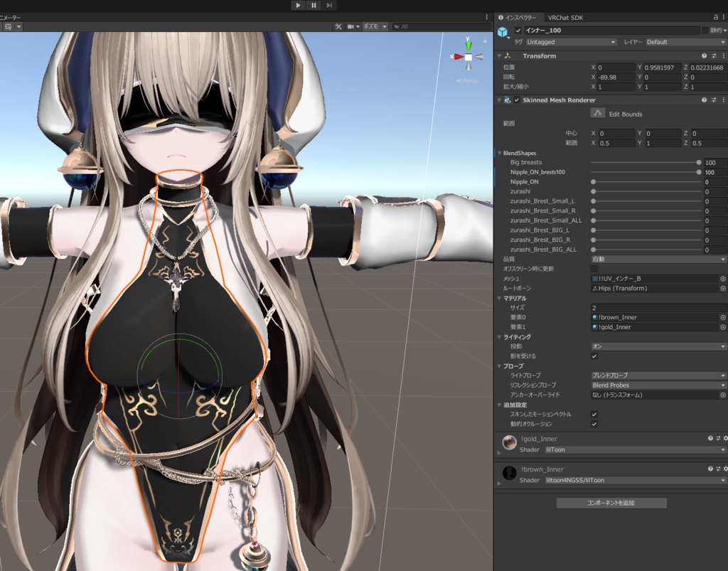Image resolution: width=728 pixels, height=571 pixels.
Task: Open Transform component help icon
Action: [x=705, y=55]
